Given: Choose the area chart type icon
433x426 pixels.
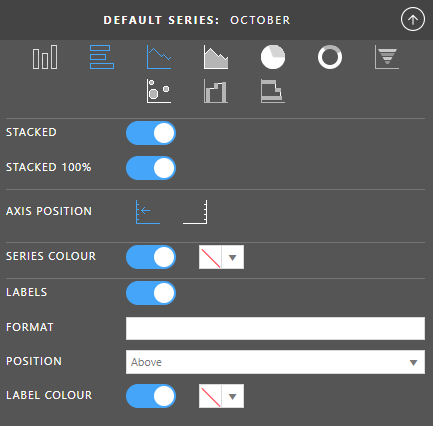Looking at the screenshot, I should pyautogui.click(x=216, y=57).
